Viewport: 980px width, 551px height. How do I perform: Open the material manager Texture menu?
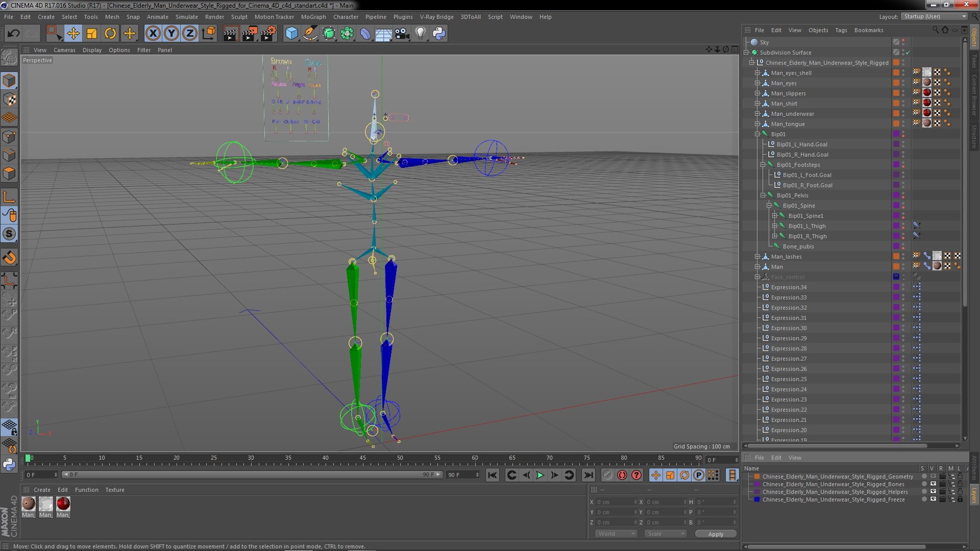(115, 490)
